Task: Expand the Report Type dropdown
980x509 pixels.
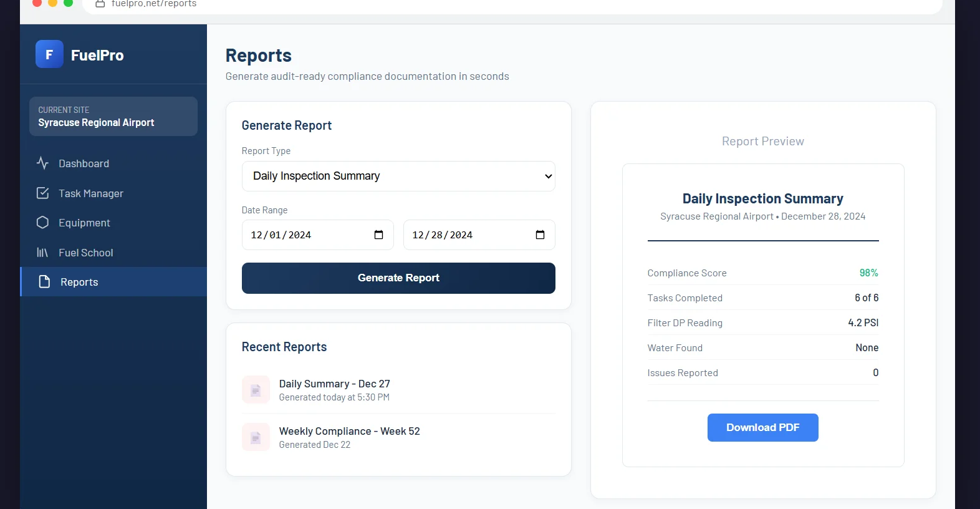Action: click(x=398, y=177)
